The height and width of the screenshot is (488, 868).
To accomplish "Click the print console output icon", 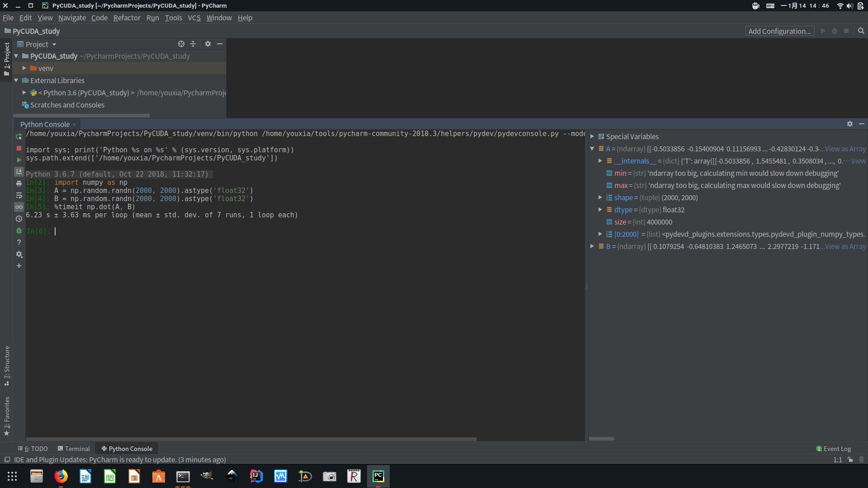I will click(19, 183).
